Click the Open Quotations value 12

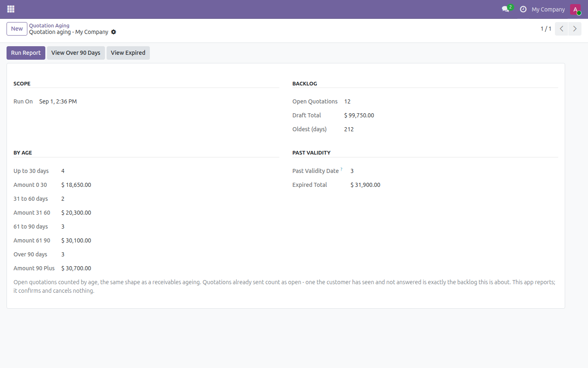[x=347, y=101]
